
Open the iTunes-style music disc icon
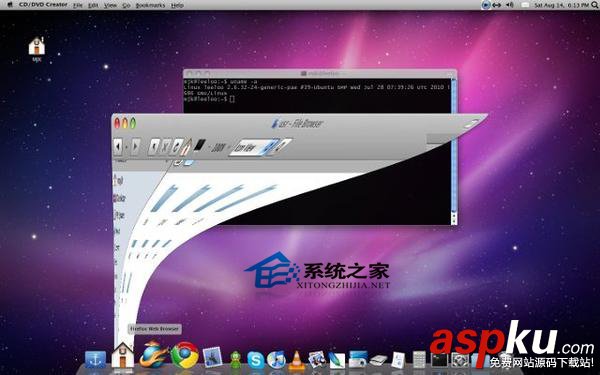276,360
